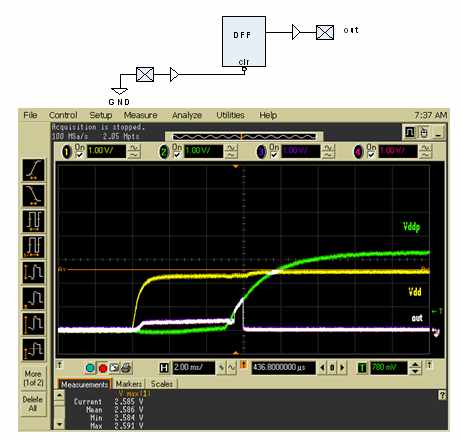The height and width of the screenshot is (441, 461).
Task: Click channel 4 vertical scale field
Action: pyautogui.click(x=398, y=151)
